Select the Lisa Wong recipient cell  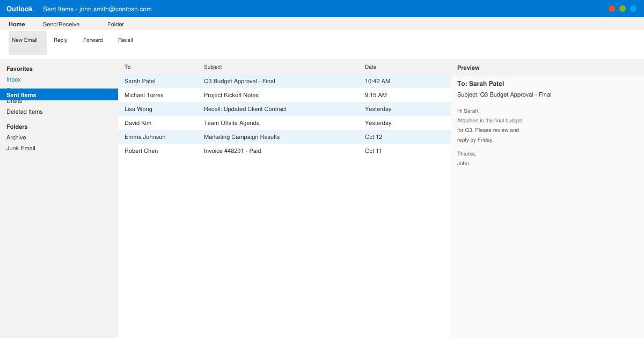[138, 109]
